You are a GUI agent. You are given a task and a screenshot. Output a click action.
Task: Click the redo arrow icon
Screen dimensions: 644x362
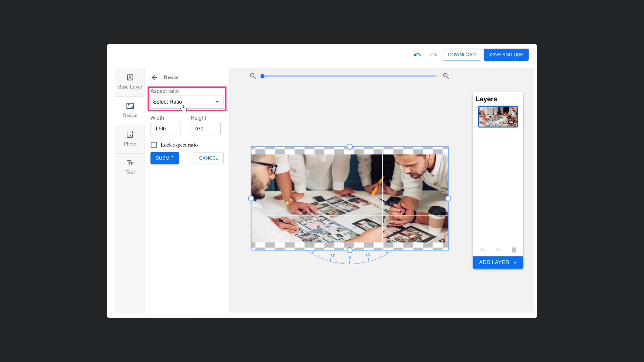(x=433, y=55)
